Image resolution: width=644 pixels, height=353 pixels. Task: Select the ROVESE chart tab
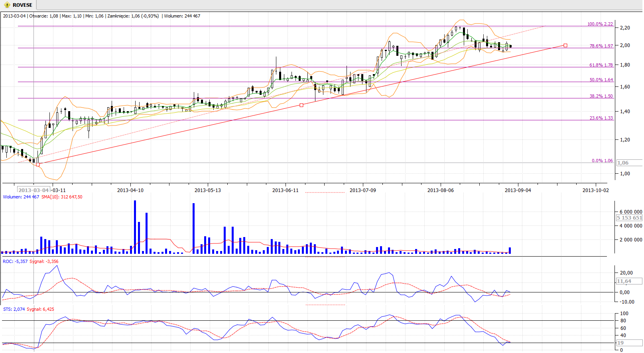[x=18, y=5]
